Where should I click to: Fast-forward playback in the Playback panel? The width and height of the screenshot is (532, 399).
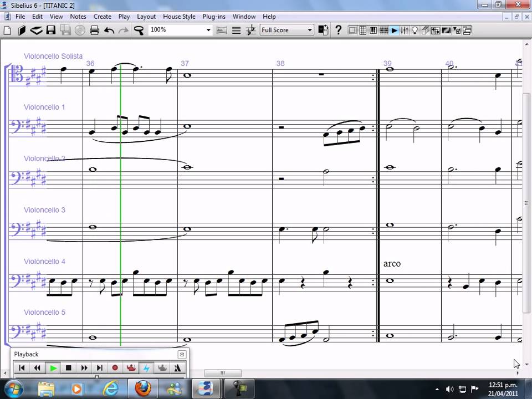tap(84, 368)
